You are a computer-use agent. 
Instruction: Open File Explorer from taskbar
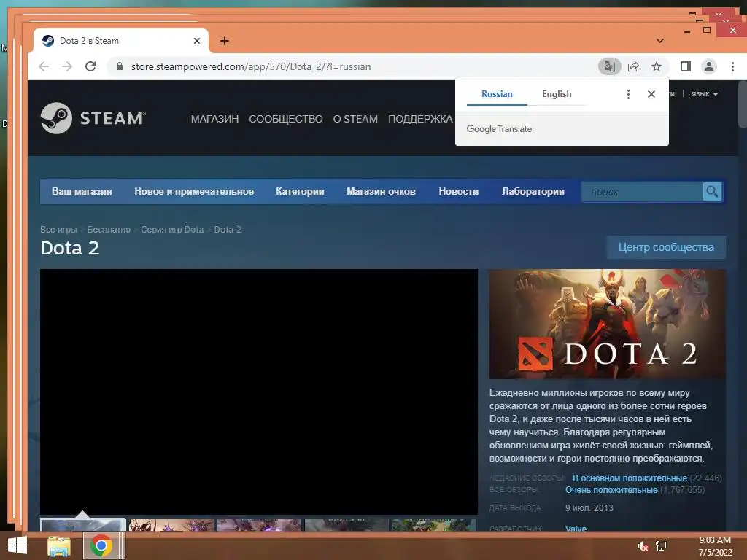point(59,546)
